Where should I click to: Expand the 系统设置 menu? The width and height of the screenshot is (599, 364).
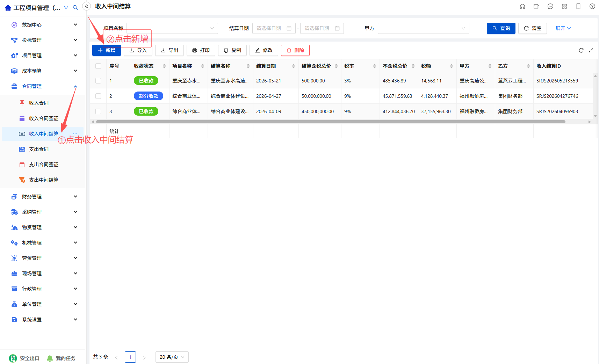point(44,320)
